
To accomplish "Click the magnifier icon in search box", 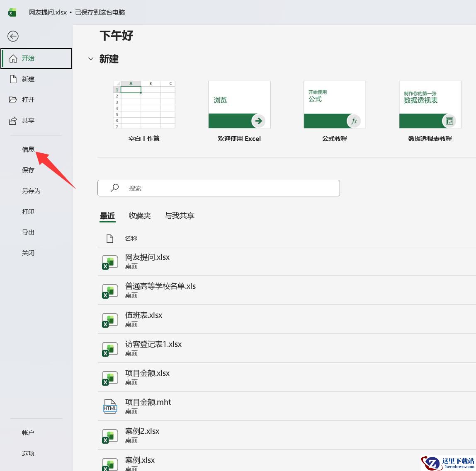I will (114, 188).
